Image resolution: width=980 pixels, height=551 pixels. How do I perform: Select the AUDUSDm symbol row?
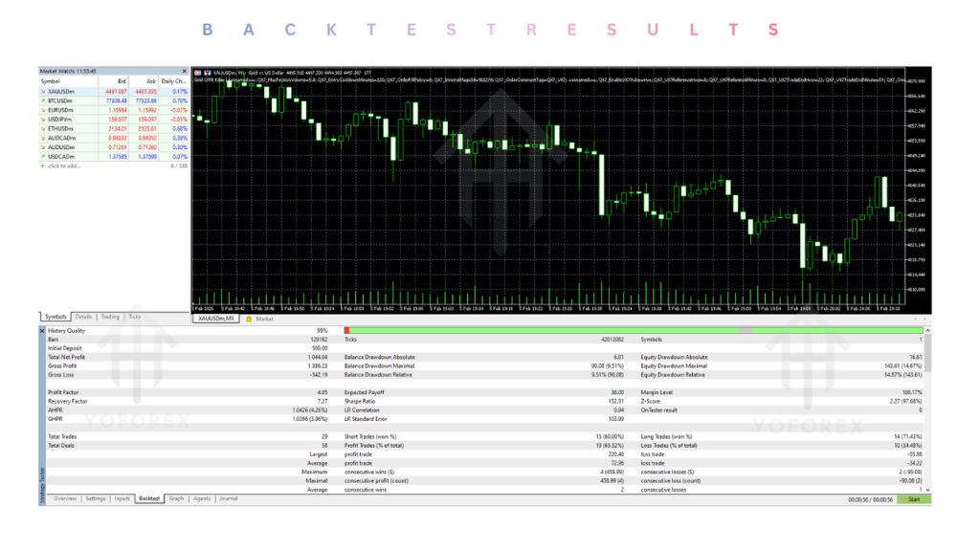point(114,147)
